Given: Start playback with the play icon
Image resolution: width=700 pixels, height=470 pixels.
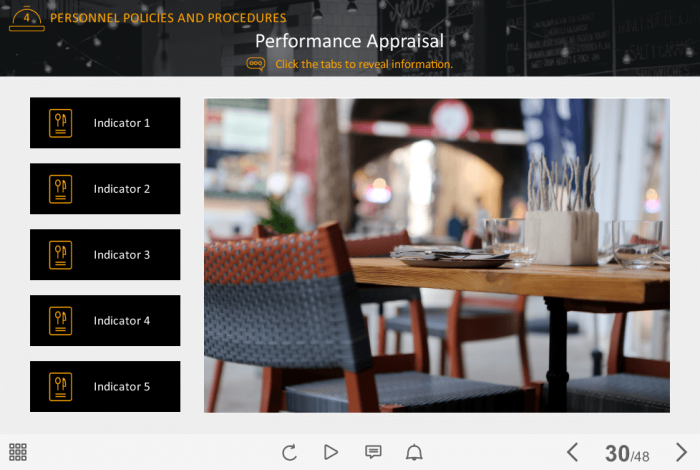Looking at the screenshot, I should [x=331, y=452].
